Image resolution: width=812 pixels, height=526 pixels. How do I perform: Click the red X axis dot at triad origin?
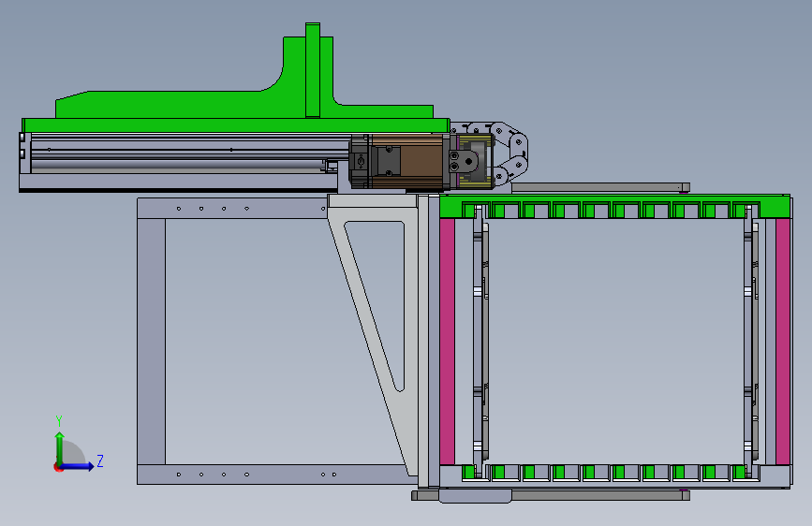tap(57, 467)
